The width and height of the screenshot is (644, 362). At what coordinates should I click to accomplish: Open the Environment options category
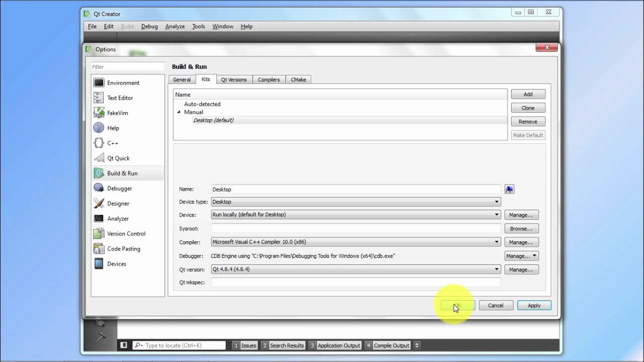click(x=128, y=83)
